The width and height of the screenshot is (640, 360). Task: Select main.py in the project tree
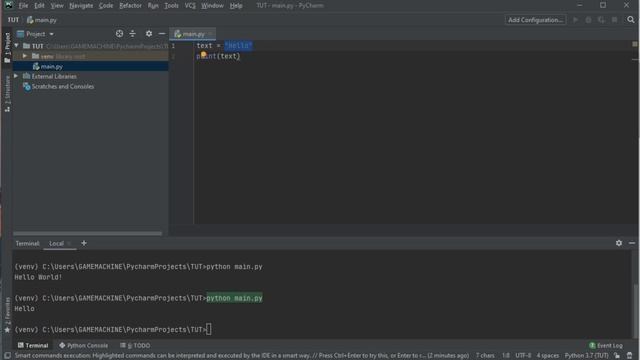point(91,66)
